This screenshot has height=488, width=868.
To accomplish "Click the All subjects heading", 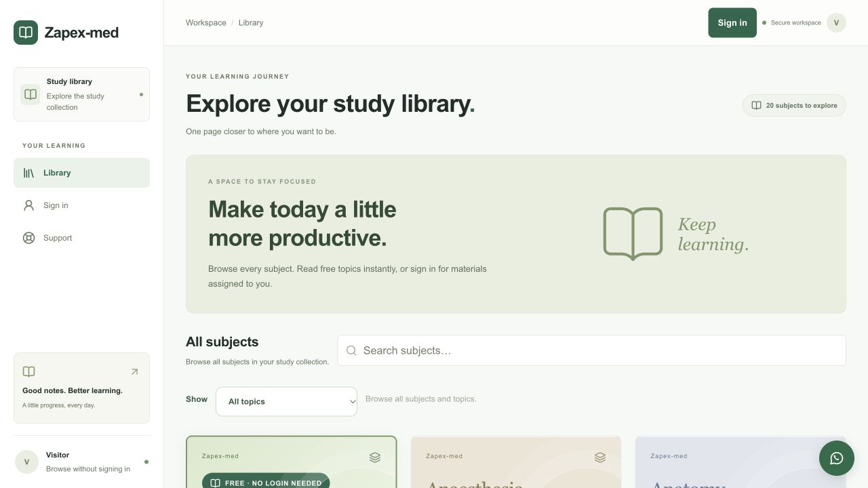I will tap(222, 342).
